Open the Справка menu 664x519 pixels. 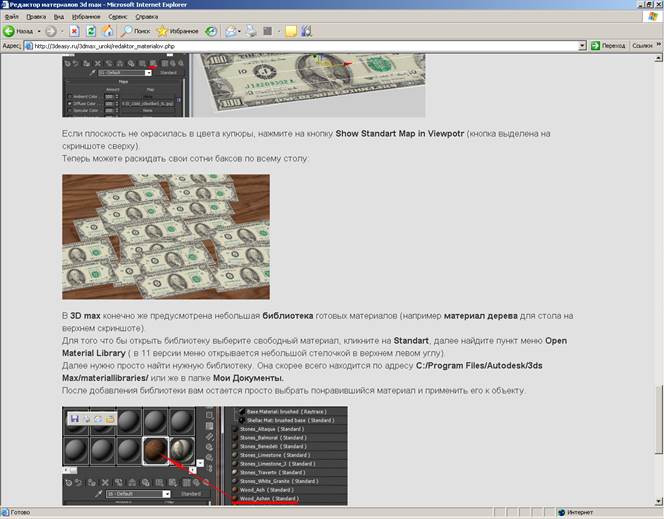click(x=147, y=17)
